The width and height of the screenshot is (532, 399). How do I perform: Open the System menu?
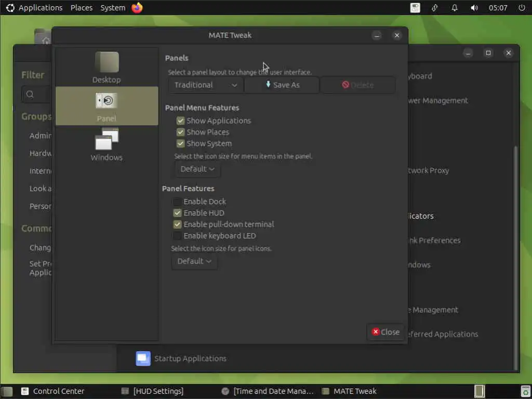pos(113,7)
